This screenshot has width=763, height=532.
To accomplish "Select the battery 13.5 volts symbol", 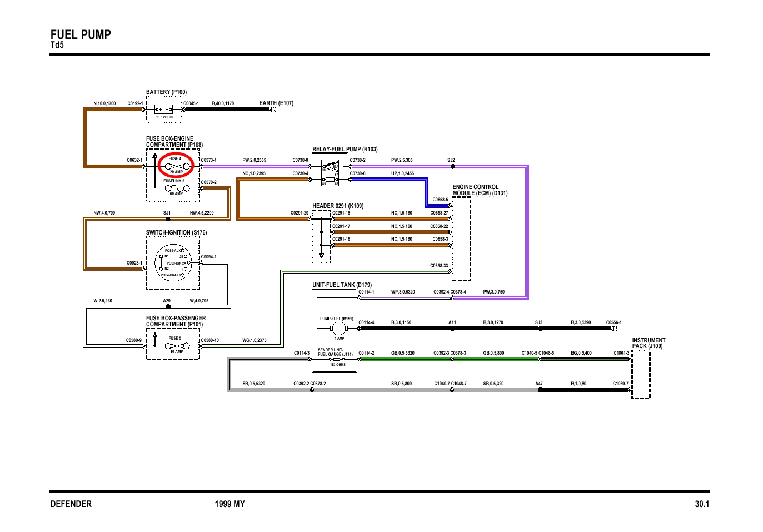I will coord(164,110).
